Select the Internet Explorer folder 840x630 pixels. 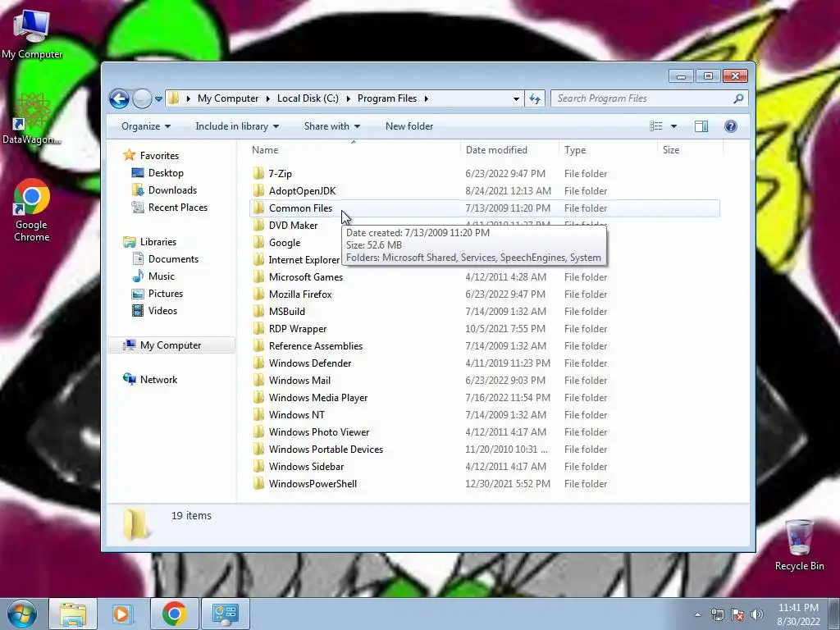304,260
